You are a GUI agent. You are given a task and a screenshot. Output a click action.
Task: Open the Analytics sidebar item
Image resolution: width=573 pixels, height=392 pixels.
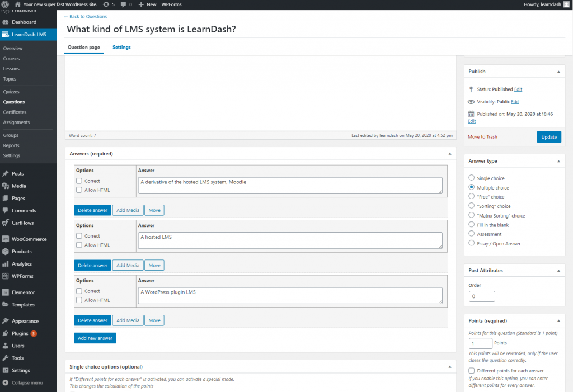22,264
